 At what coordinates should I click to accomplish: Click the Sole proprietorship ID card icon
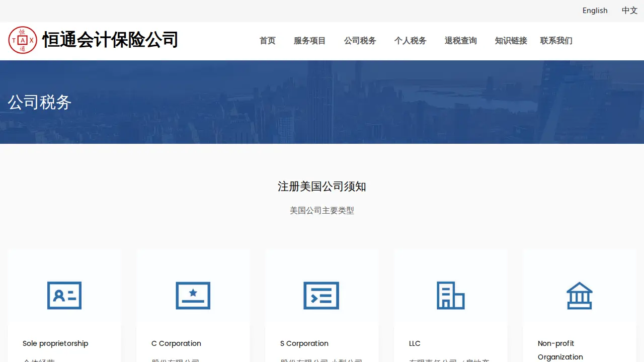pos(64,295)
